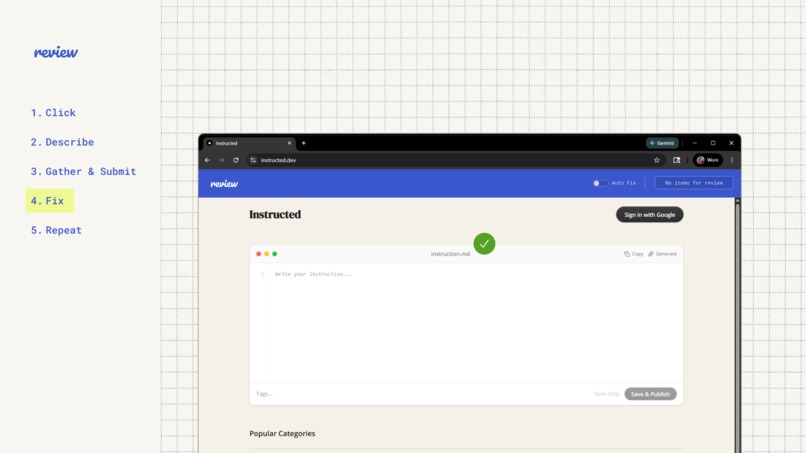Open the browser side panel icon
Viewport: 806px width, 453px height.
(x=676, y=160)
